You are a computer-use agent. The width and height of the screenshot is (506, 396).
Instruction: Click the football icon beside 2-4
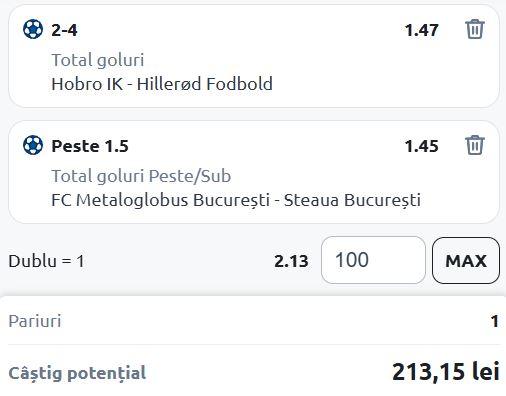click(x=33, y=29)
